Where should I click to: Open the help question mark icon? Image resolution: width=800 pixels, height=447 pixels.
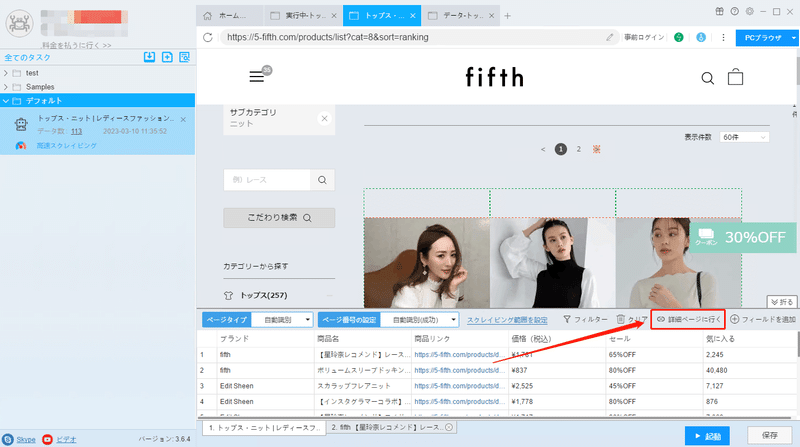click(x=735, y=11)
